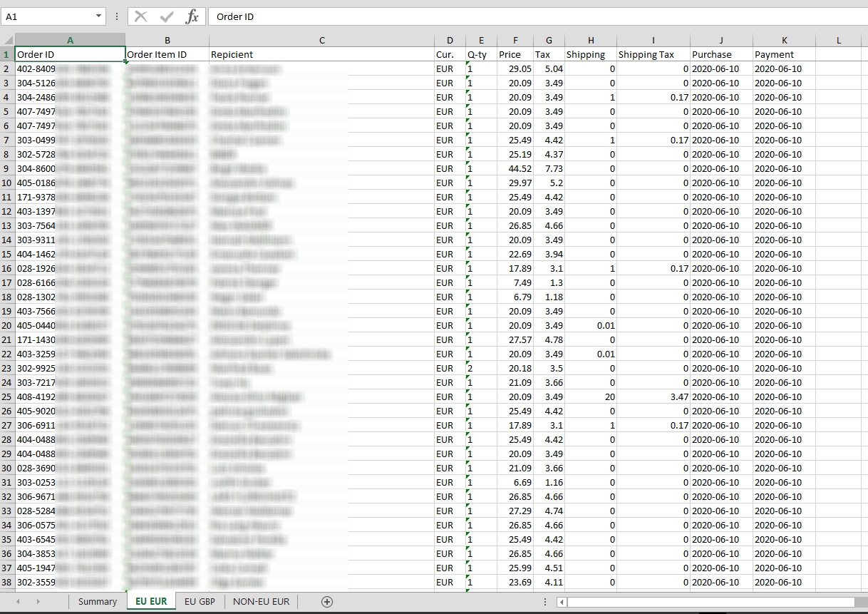
Task: Switch to the Summary sheet tab
Action: pyautogui.click(x=97, y=601)
